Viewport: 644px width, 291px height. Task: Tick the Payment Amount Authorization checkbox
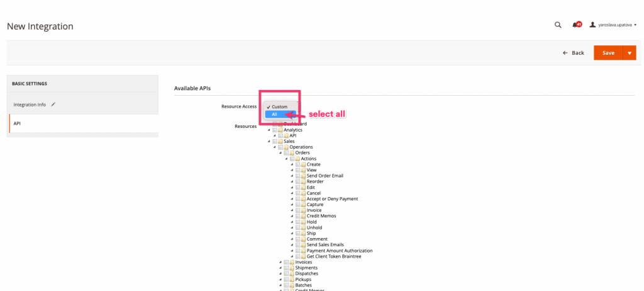(297, 251)
